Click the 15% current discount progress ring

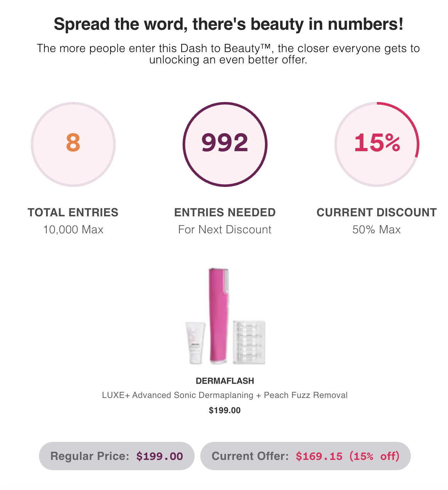point(377,144)
